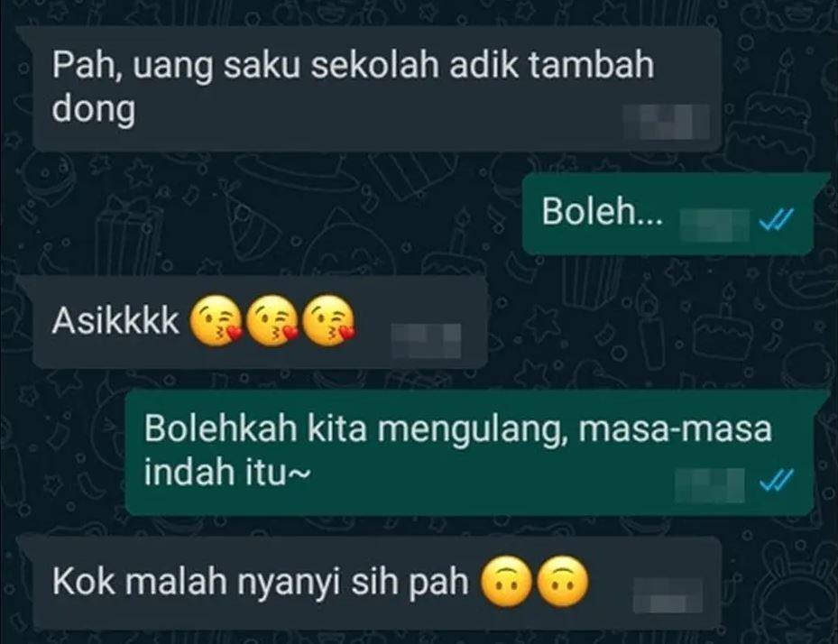Image resolution: width=838 pixels, height=644 pixels.
Task: Click the second upside-down face emoji
Action: [562, 582]
